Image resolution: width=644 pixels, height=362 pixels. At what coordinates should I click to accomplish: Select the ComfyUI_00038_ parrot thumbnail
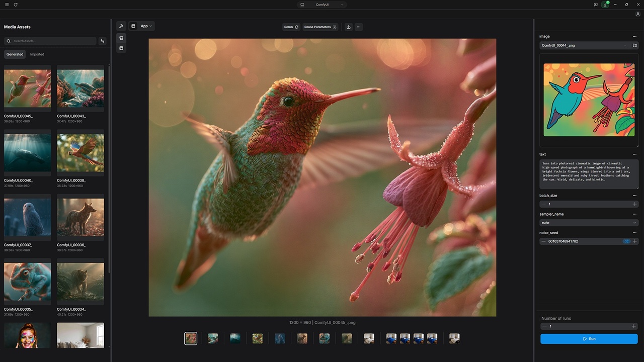click(80, 153)
